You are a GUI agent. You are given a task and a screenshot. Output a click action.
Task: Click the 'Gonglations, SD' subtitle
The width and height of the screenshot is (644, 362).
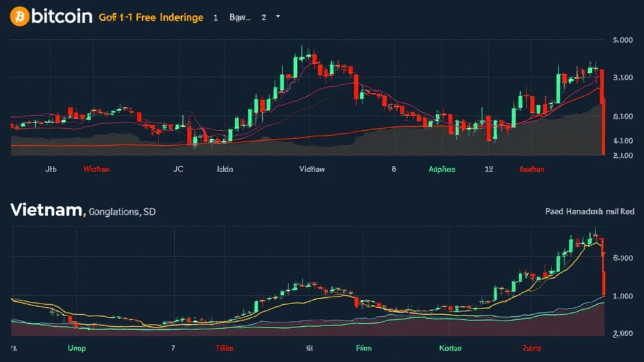coord(122,212)
